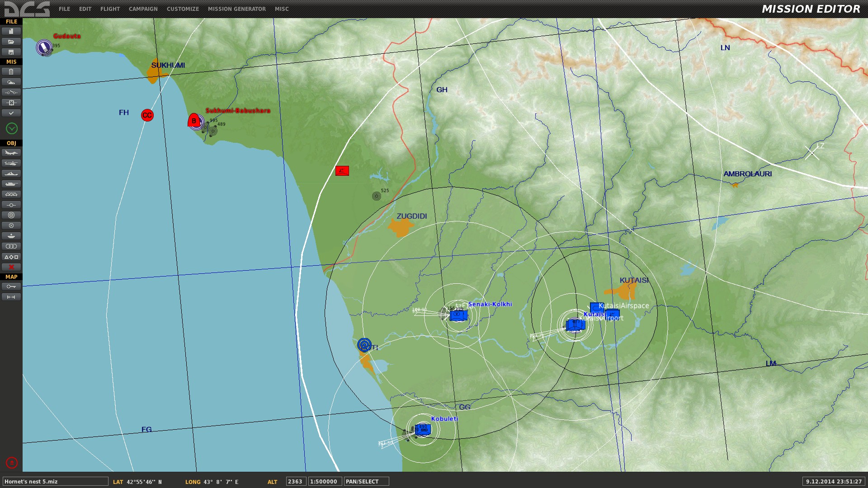Select the red CC unit marker on map
Image resolution: width=868 pixels, height=488 pixels.
click(147, 115)
